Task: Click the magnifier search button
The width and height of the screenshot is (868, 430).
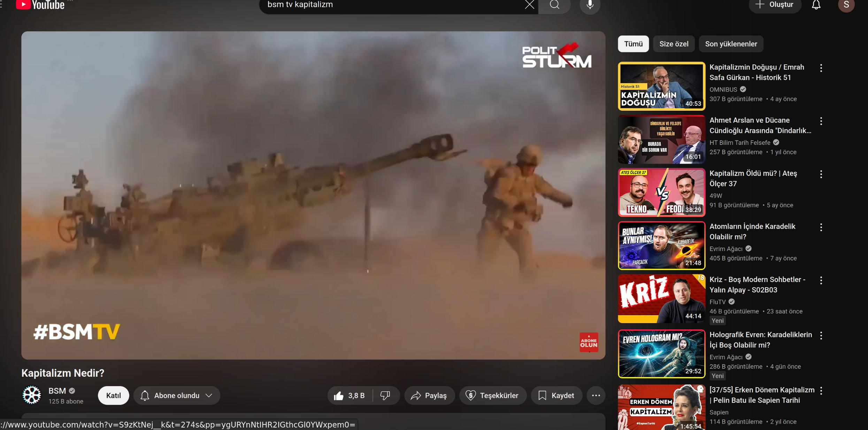Action: tap(554, 5)
